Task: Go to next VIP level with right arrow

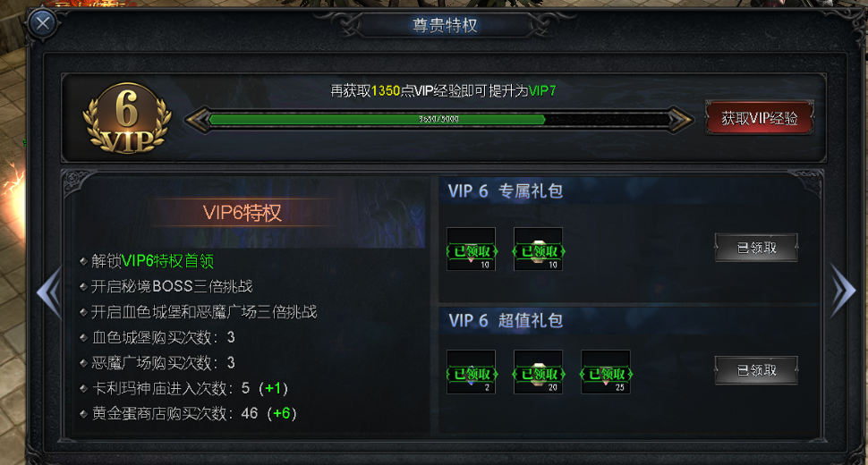Action: (843, 291)
